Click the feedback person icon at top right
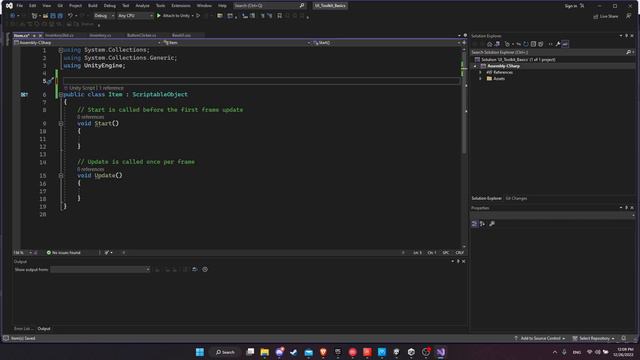The image size is (640, 360). coord(629,16)
